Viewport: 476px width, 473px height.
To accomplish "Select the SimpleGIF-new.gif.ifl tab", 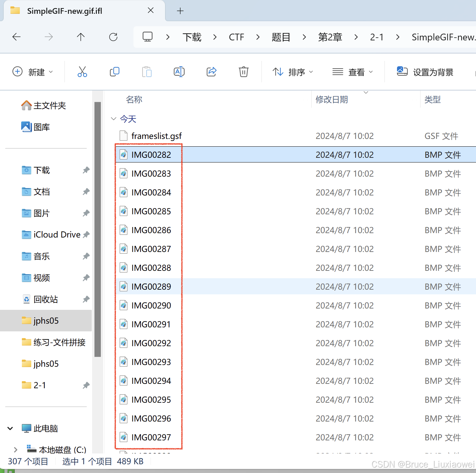I will (65, 11).
